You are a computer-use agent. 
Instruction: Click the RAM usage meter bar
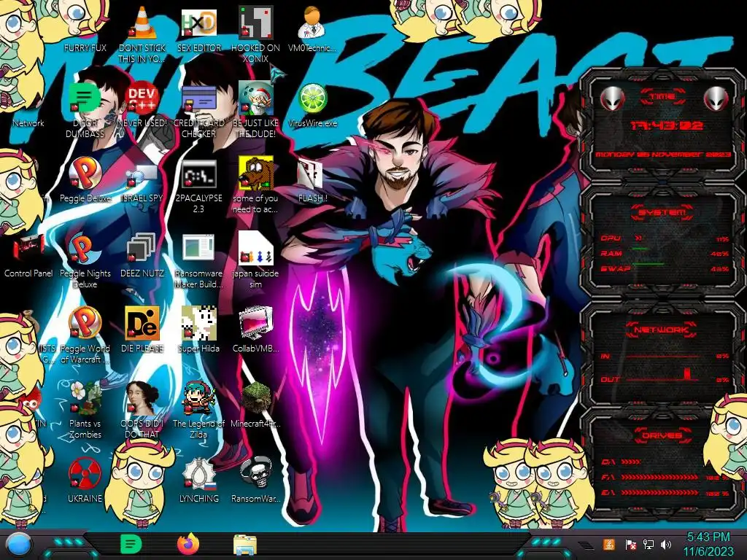[x=640, y=249]
